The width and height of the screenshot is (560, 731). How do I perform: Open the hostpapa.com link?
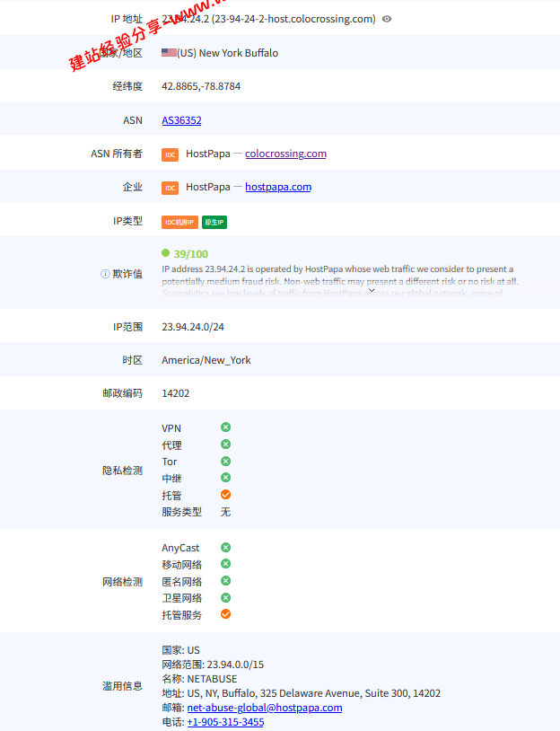(278, 187)
